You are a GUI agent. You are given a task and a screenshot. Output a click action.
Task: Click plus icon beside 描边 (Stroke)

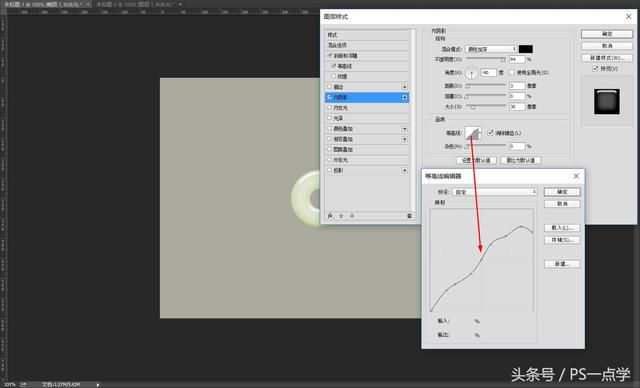coord(404,87)
